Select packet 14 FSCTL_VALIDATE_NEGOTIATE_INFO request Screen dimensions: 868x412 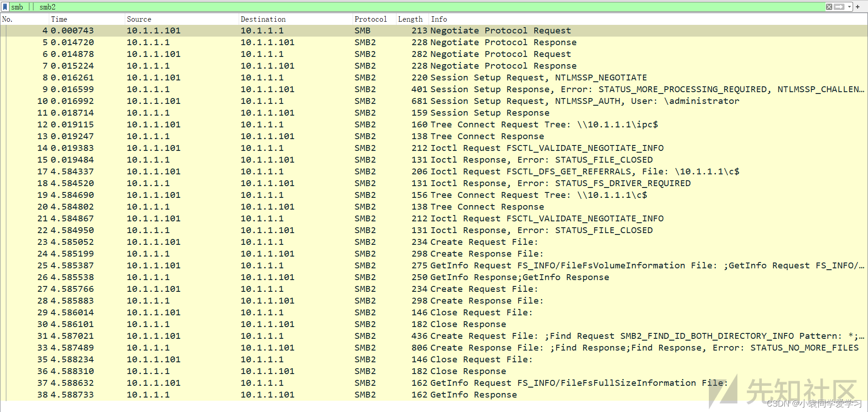point(434,148)
